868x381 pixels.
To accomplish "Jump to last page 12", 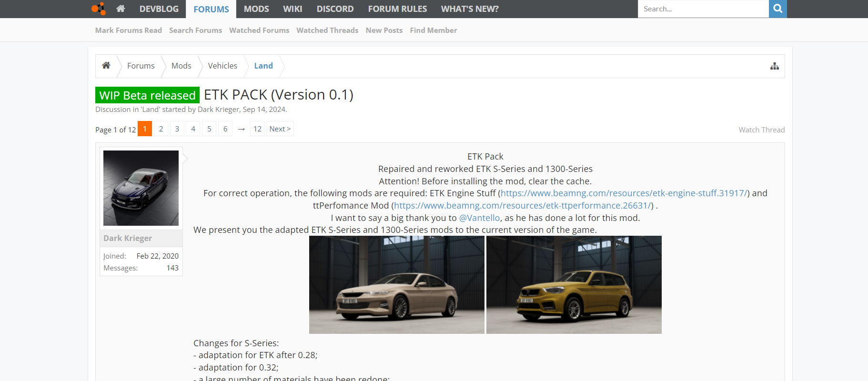I will pyautogui.click(x=257, y=129).
